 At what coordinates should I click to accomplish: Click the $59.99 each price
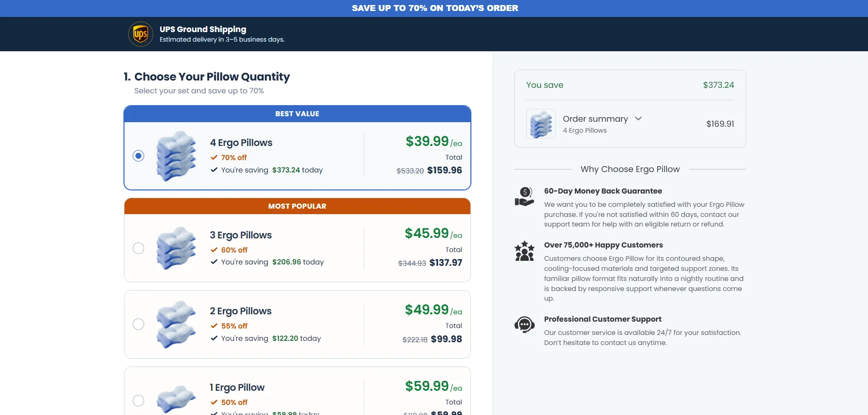tap(433, 386)
